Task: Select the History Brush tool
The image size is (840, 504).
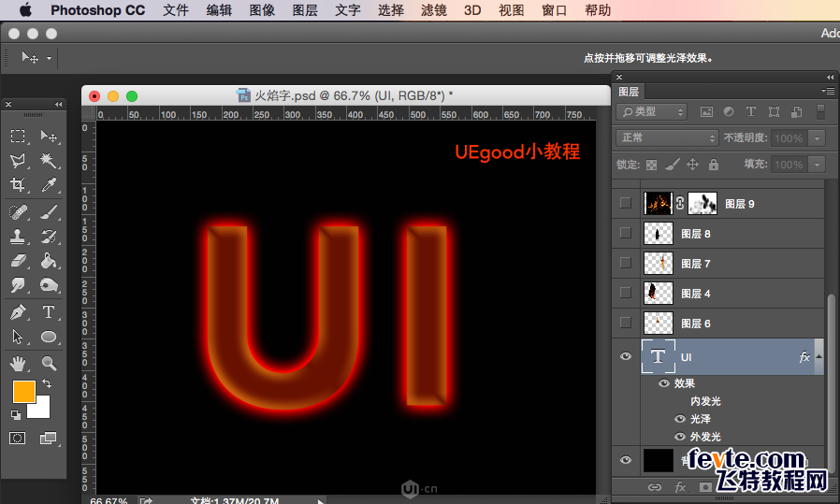Action: pos(49,237)
